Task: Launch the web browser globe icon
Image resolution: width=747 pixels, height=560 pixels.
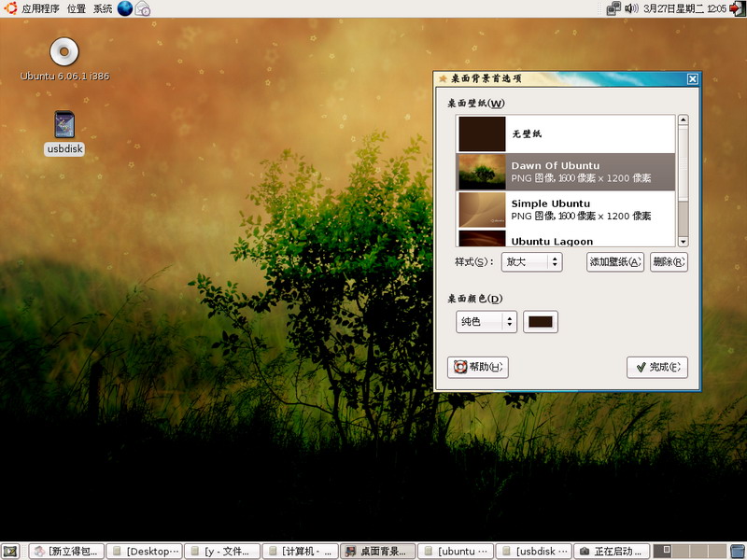Action: (x=125, y=8)
